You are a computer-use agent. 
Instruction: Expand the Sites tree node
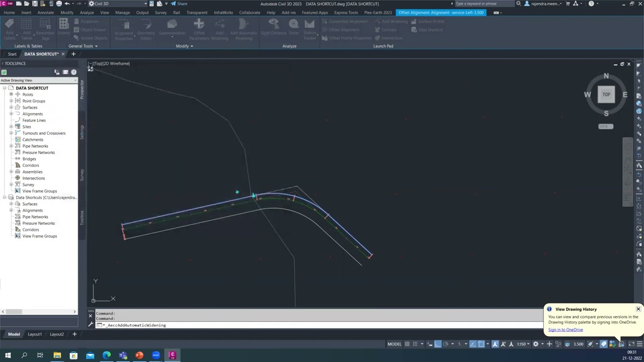tap(11, 127)
